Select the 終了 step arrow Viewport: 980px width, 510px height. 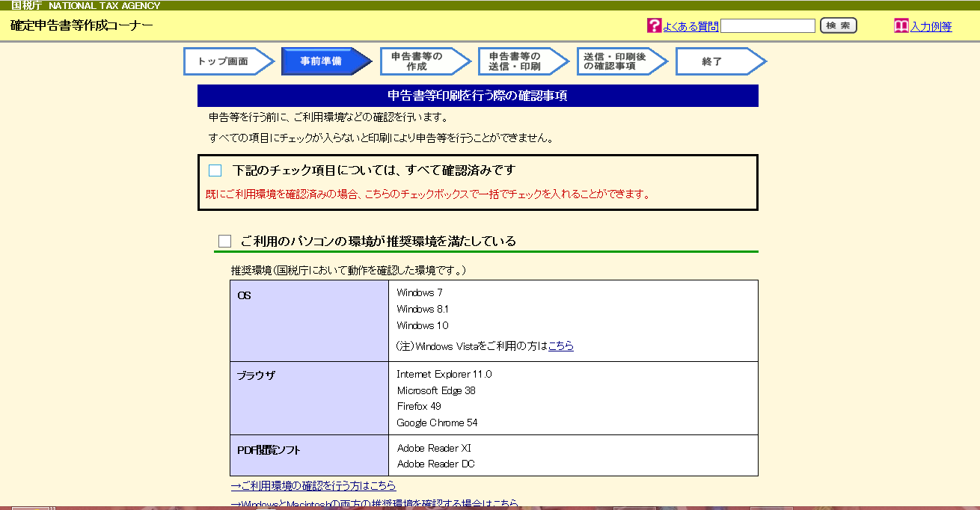[715, 61]
